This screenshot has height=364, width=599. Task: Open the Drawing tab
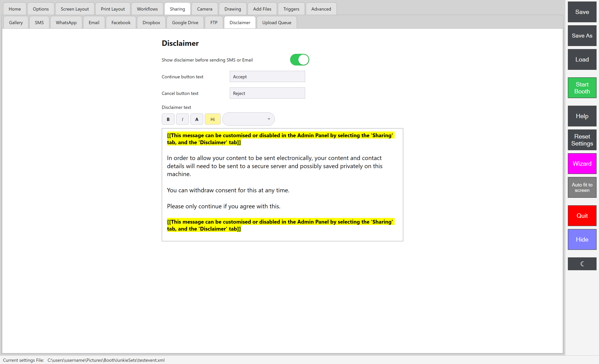[x=233, y=9]
